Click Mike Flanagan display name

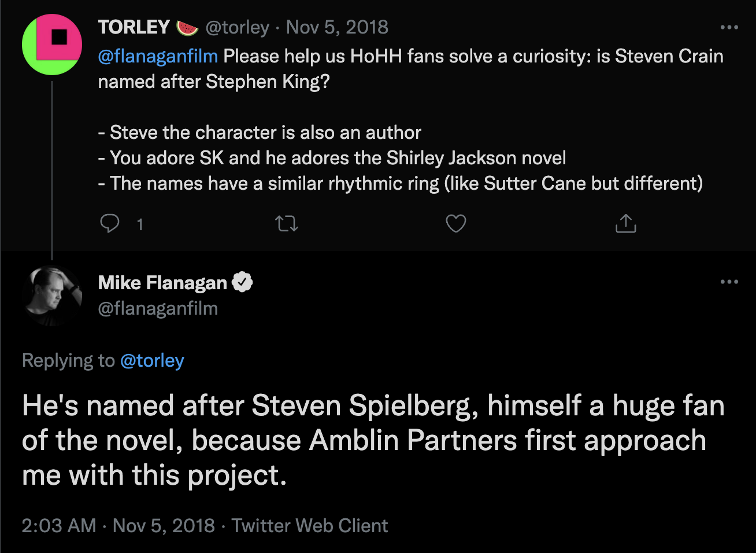(162, 282)
